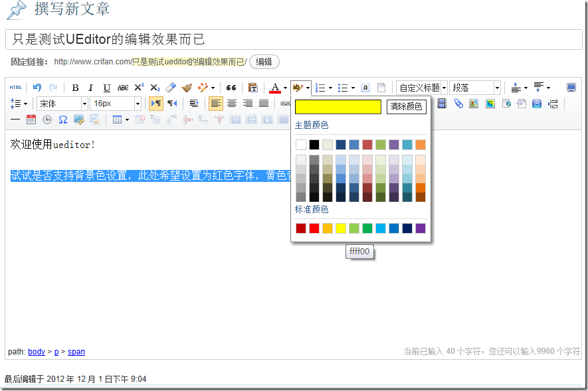Pick the black theme color swatch

pyautogui.click(x=314, y=145)
